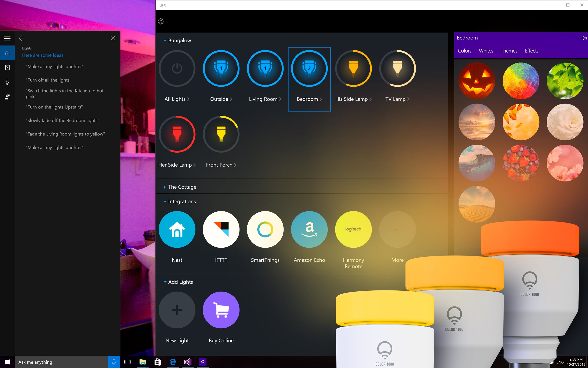Close the Cortana Lights panel

[113, 38]
